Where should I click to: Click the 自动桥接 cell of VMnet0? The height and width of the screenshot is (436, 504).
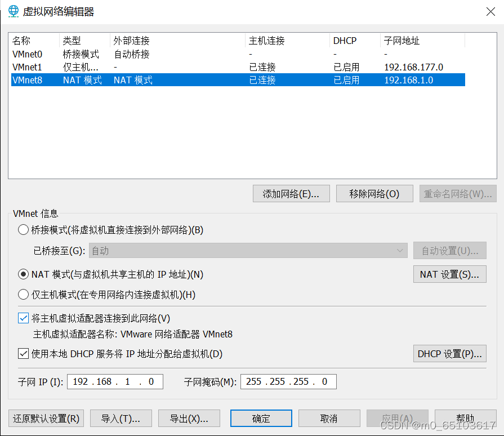click(x=132, y=54)
